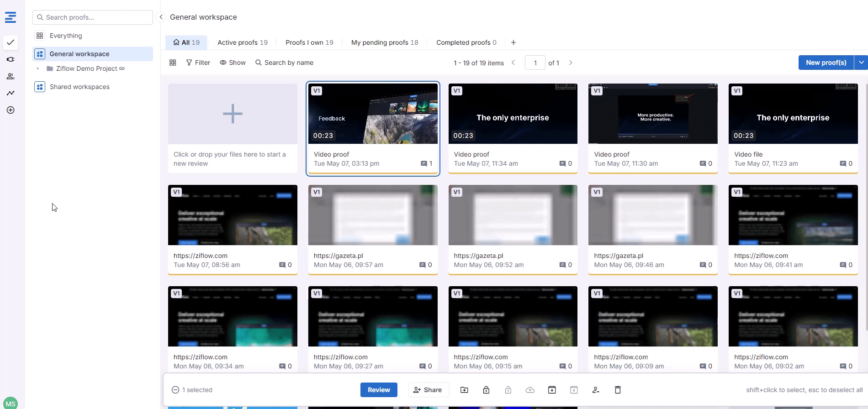868x409 pixels.
Task: Collapse the sidebar panel with the chevron
Action: pos(161,17)
